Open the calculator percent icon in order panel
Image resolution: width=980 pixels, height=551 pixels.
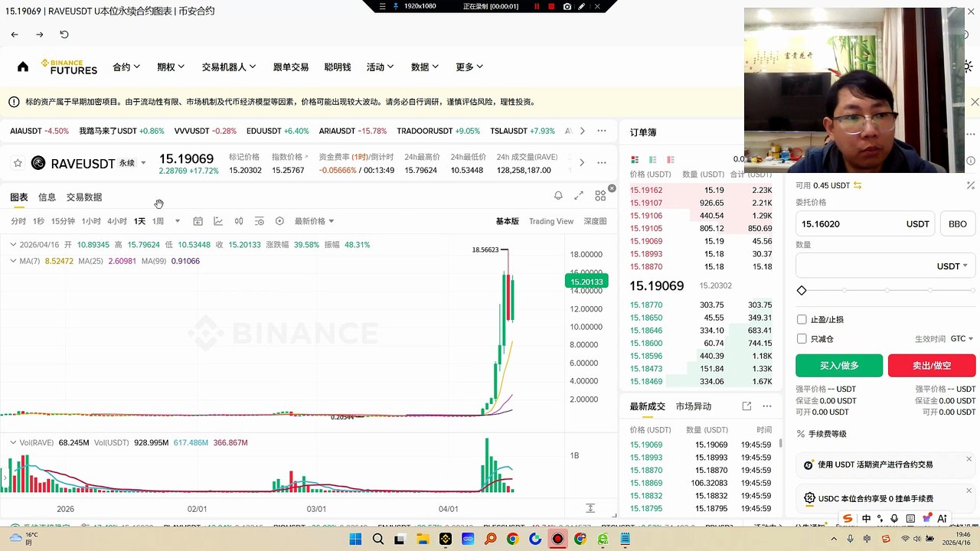(x=970, y=185)
